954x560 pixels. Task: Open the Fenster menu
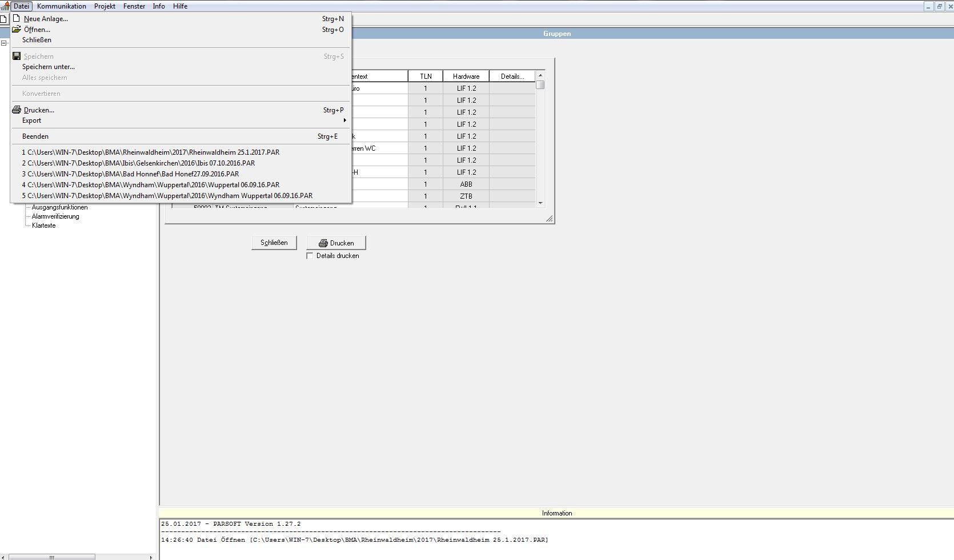pos(134,6)
